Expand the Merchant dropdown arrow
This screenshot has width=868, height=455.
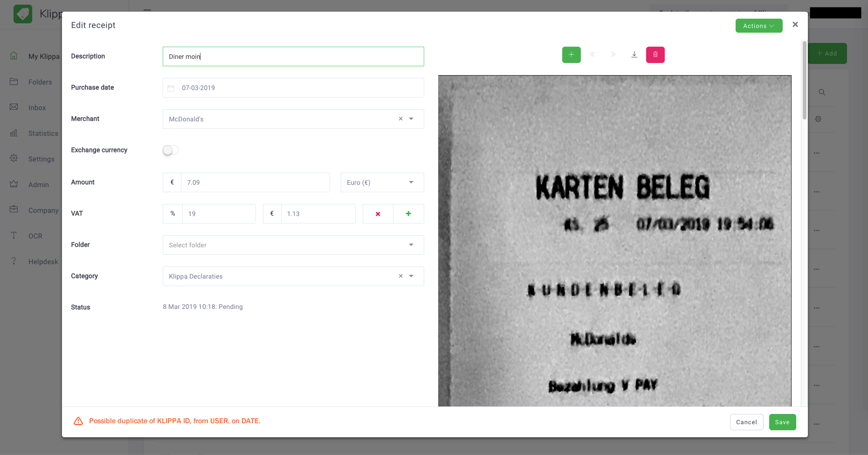tap(411, 119)
